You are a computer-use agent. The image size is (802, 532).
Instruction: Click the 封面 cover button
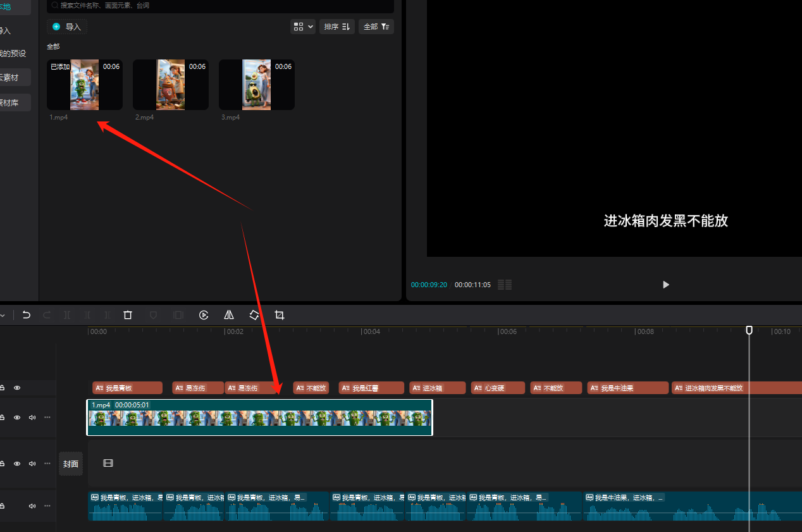click(71, 464)
